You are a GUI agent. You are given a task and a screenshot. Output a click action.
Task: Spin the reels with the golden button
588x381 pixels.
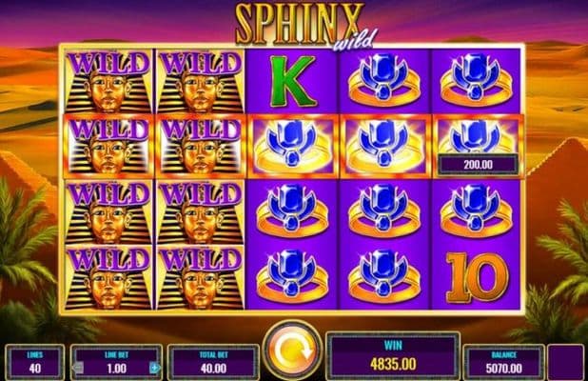pos(292,351)
